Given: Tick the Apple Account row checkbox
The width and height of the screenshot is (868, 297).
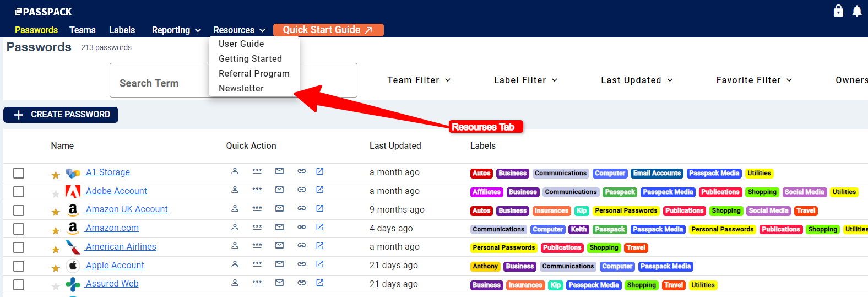Looking at the screenshot, I should point(19,266).
